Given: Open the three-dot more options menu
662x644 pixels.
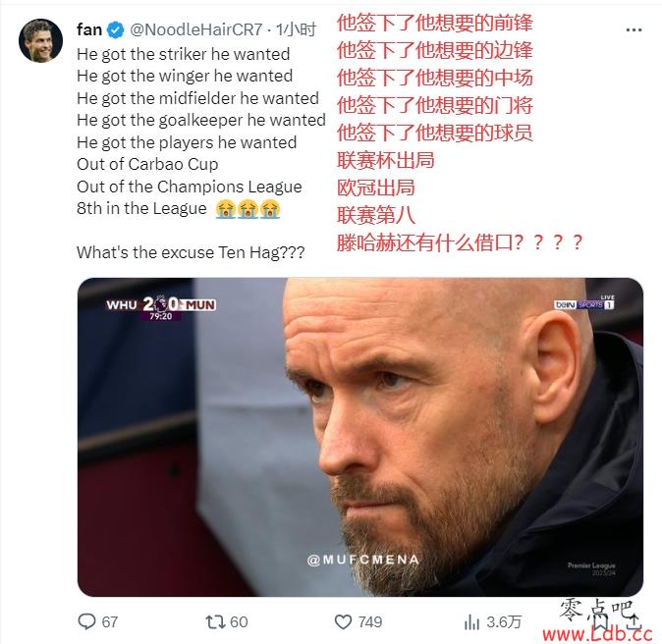Looking at the screenshot, I should point(634,30).
